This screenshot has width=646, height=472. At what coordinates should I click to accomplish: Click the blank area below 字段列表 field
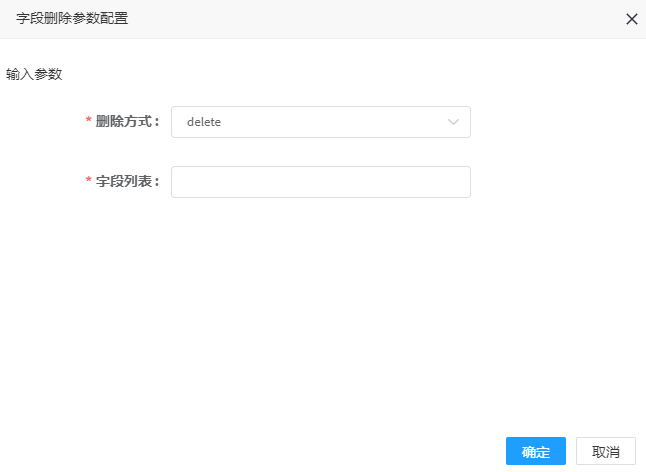[x=321, y=313]
